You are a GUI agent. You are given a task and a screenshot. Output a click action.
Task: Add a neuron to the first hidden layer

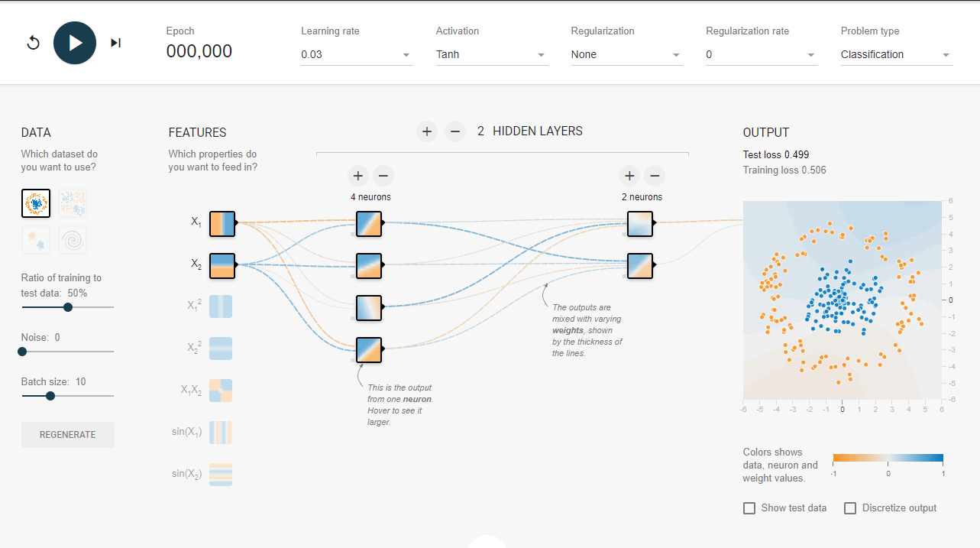click(357, 175)
